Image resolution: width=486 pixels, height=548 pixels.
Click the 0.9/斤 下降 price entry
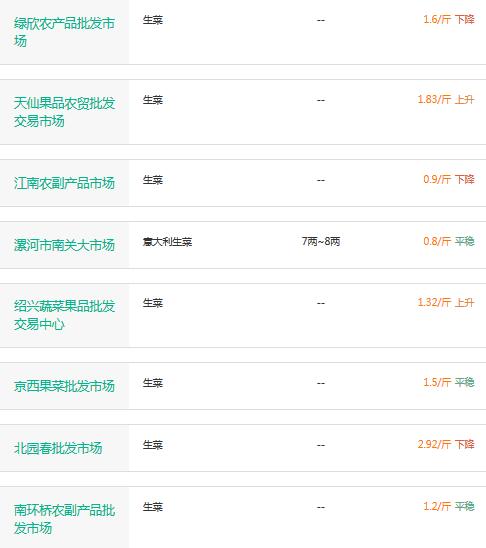coord(449,179)
